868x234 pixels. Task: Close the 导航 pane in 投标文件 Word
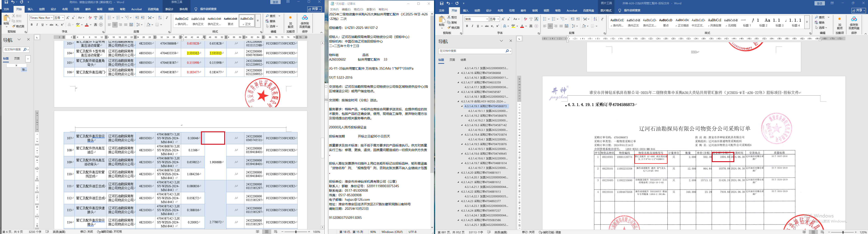(x=511, y=41)
